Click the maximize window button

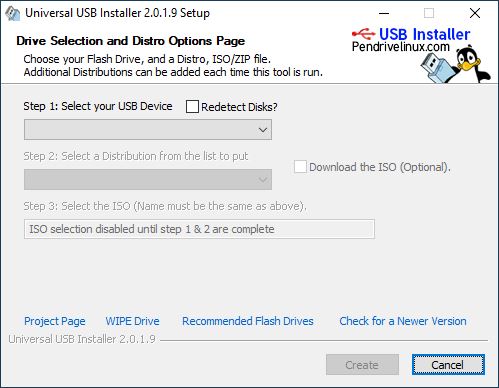[429, 13]
